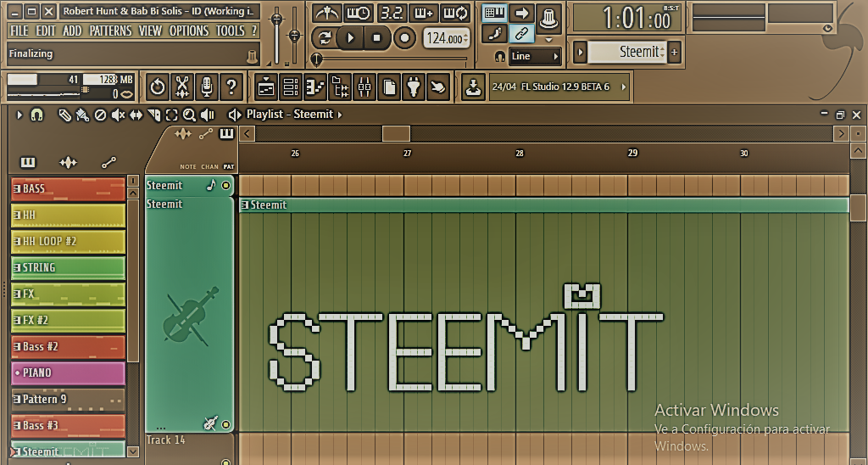Toggle the note/clip grouping link icon

521,34
